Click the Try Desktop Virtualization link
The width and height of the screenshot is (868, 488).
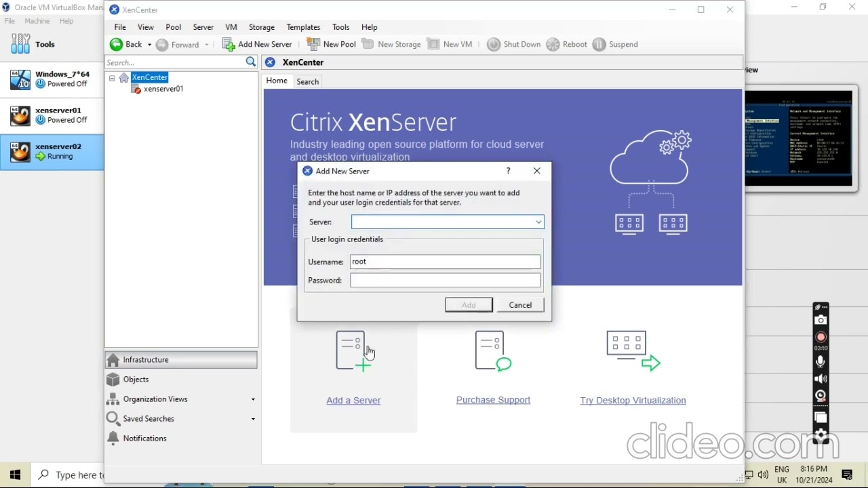click(x=633, y=401)
